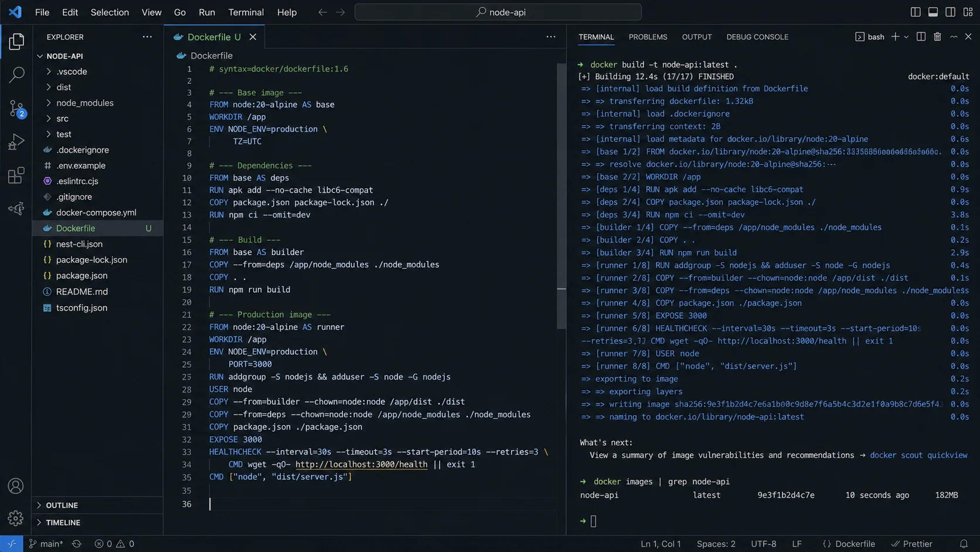Screen dimensions: 980x552
Task: Show errors and warnings count
Action: coord(114,544)
